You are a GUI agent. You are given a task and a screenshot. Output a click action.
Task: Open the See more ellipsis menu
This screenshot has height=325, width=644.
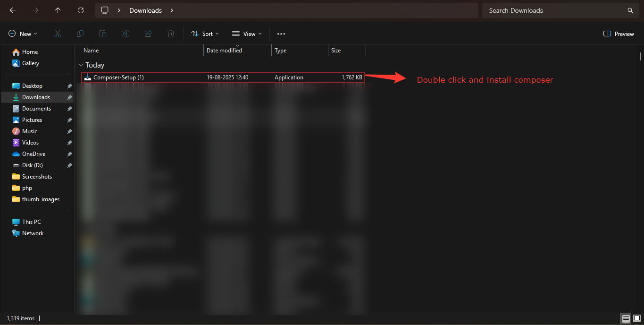coord(281,34)
